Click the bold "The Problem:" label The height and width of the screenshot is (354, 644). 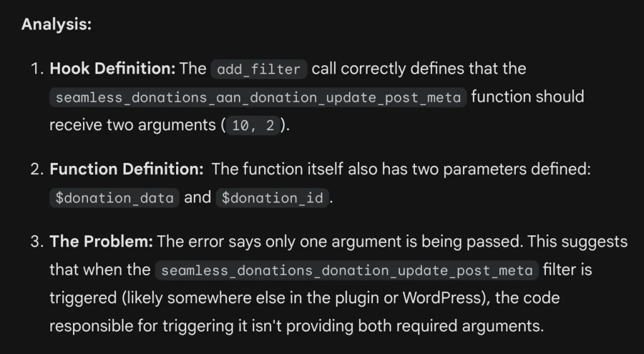pos(101,241)
